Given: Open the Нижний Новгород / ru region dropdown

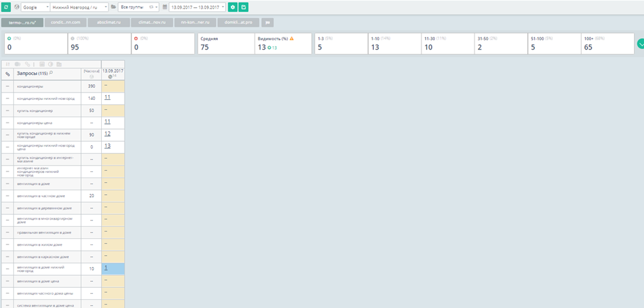Looking at the screenshot, I should [79, 7].
